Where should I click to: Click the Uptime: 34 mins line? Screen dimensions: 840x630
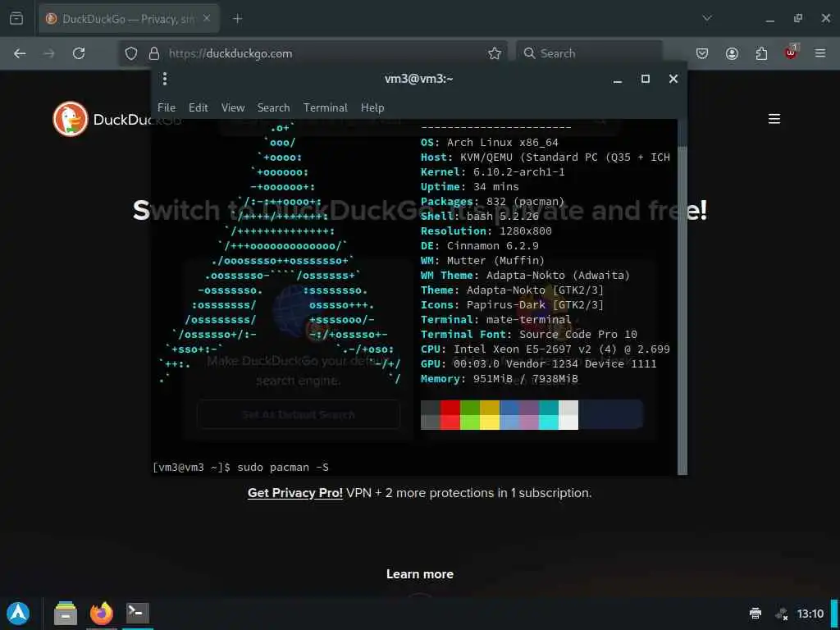click(470, 187)
